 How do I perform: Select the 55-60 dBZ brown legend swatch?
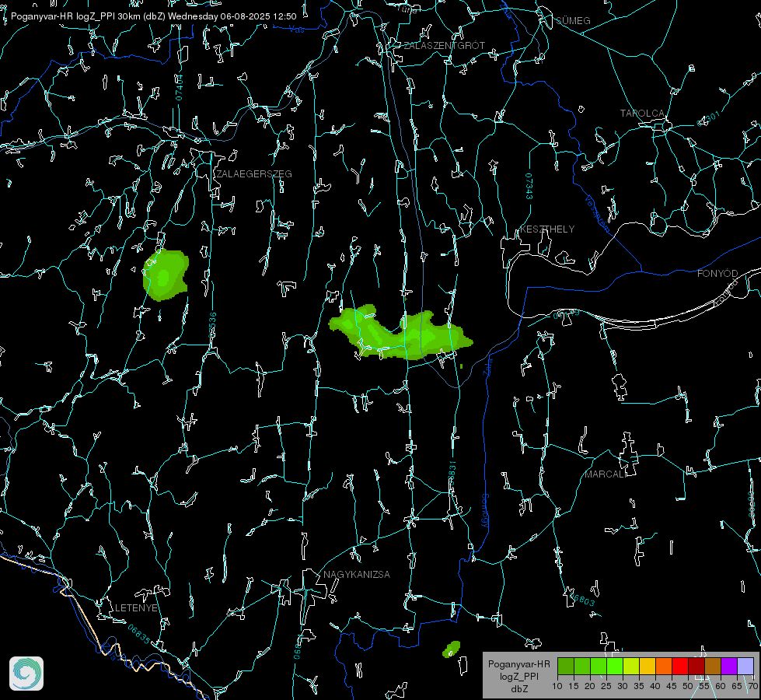point(713,666)
